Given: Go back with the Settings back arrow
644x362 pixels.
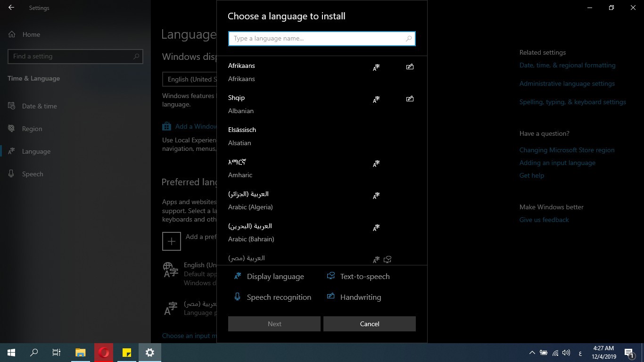Looking at the screenshot, I should pyautogui.click(x=11, y=8).
